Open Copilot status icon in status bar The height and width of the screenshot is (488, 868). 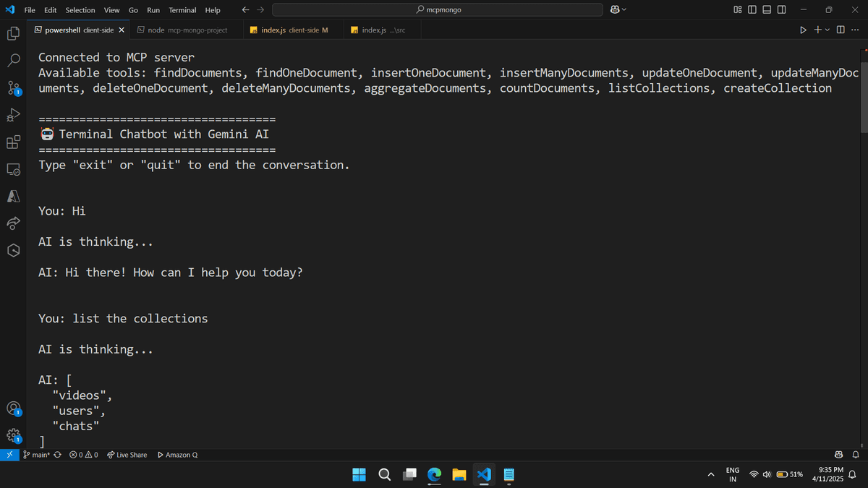tap(839, 455)
